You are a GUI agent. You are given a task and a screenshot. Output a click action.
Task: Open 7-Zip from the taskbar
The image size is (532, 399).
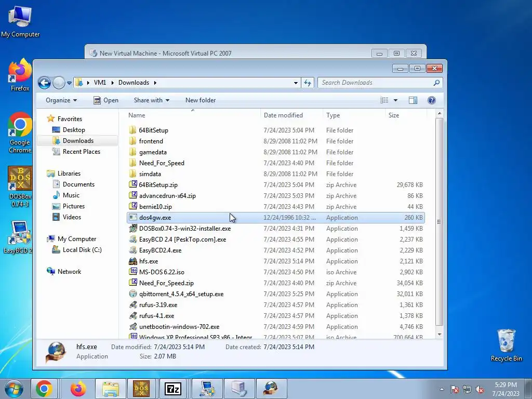(172, 389)
